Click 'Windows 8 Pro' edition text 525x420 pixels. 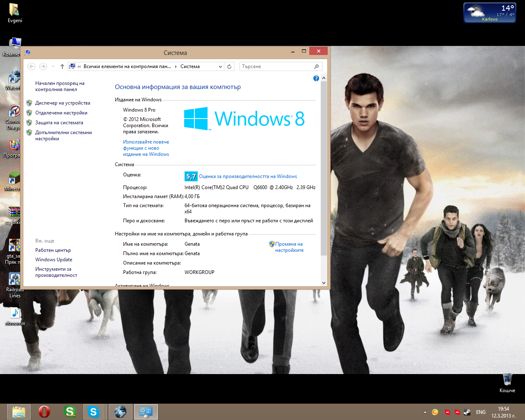[x=139, y=110]
